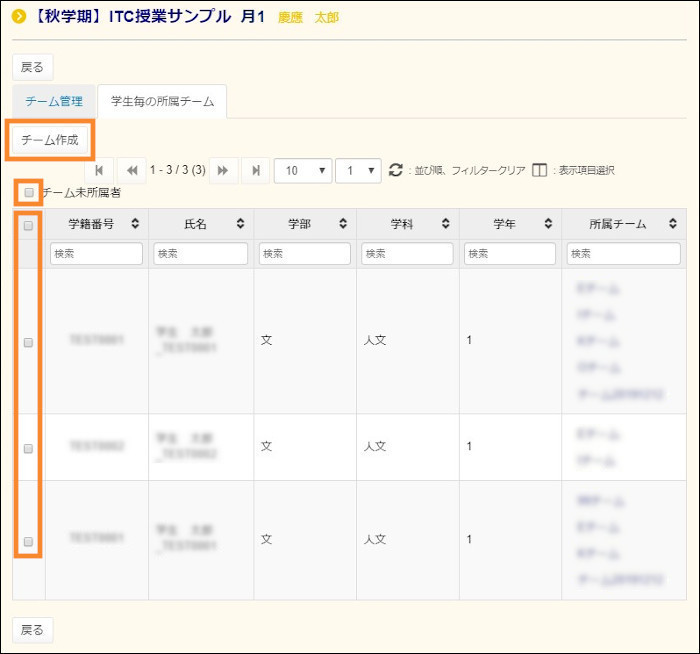Open the rows-per-page dropdown showing 10
Screen dimensions: 700x654
click(x=303, y=170)
